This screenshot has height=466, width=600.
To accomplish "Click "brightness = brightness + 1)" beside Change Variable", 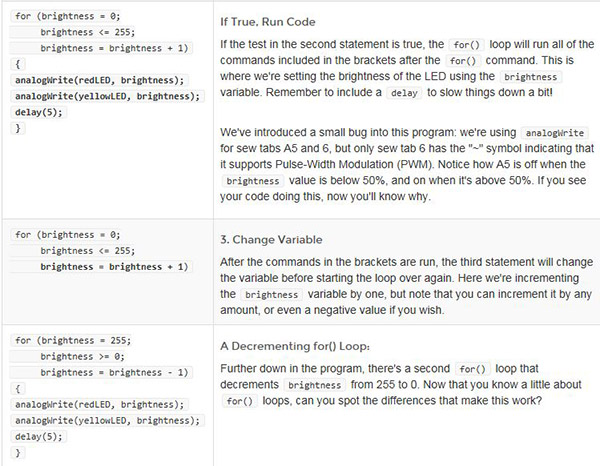I will [113, 267].
